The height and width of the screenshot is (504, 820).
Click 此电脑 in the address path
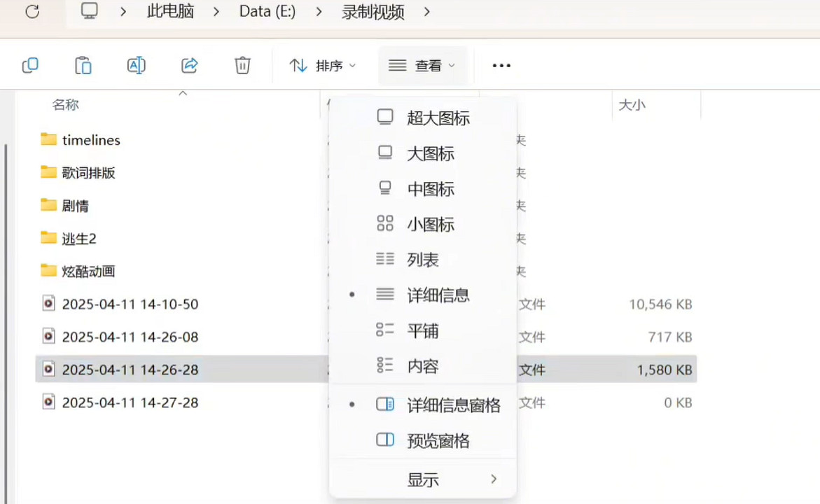tap(170, 12)
